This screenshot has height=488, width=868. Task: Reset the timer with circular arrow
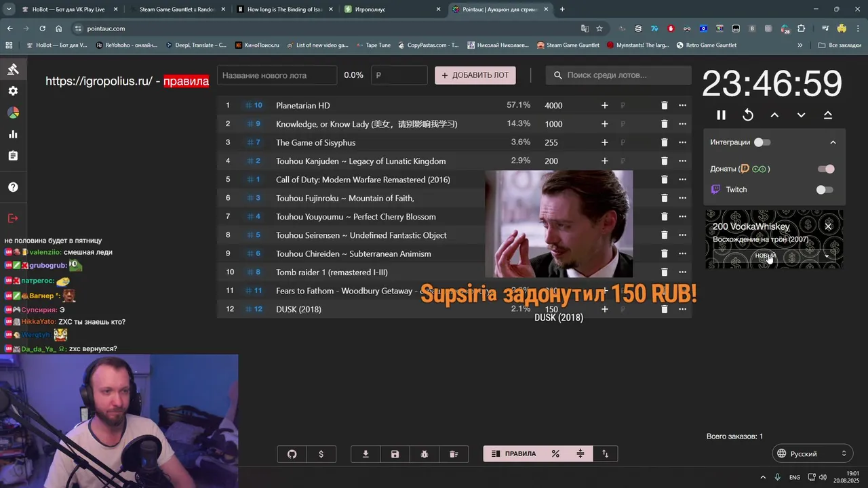[748, 115]
